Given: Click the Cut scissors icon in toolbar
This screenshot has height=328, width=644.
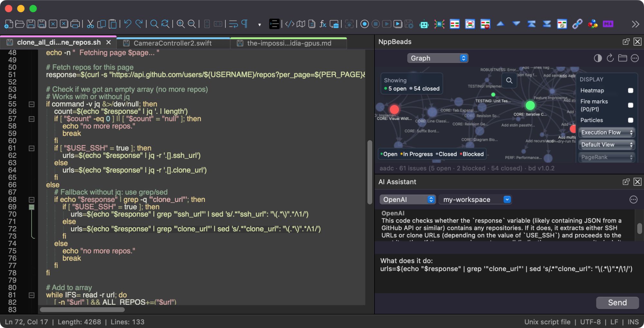Looking at the screenshot, I should (90, 24).
